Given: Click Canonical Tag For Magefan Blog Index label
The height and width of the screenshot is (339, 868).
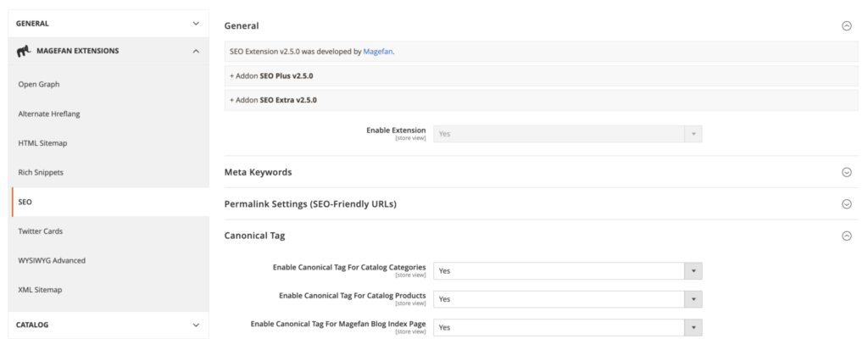Looking at the screenshot, I should (338, 324).
